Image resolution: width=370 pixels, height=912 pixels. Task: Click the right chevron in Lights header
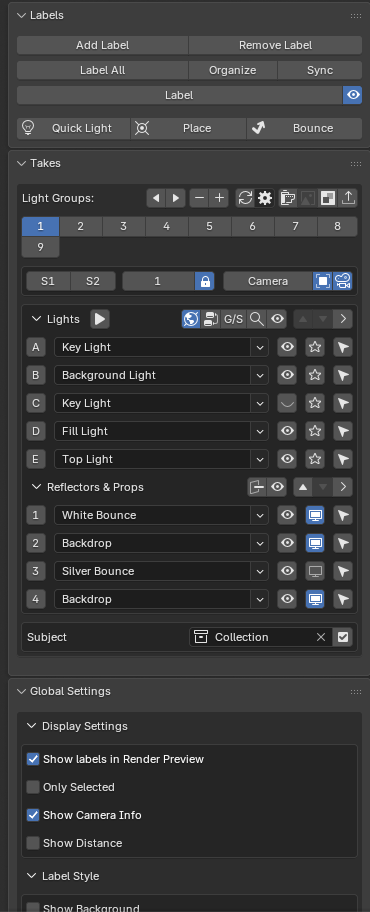click(343, 319)
